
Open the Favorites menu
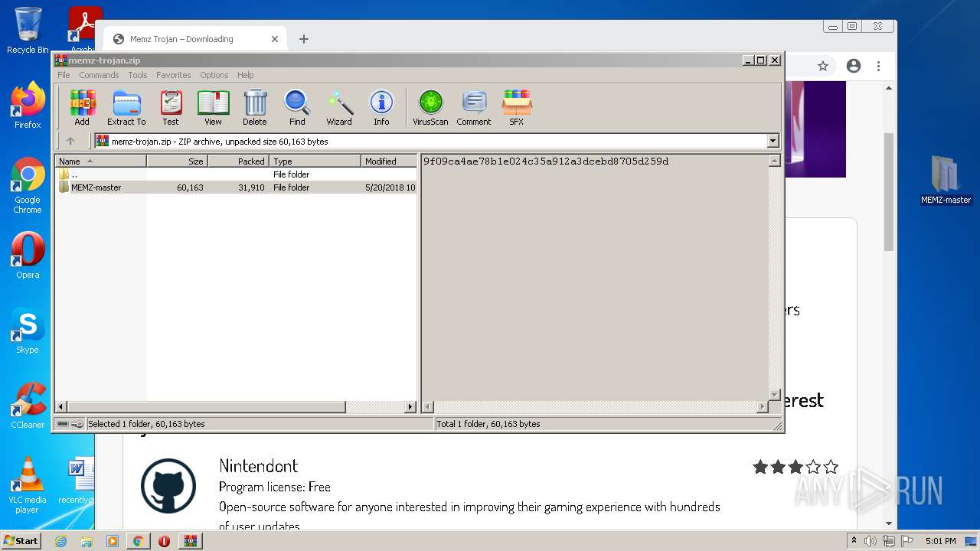point(174,75)
